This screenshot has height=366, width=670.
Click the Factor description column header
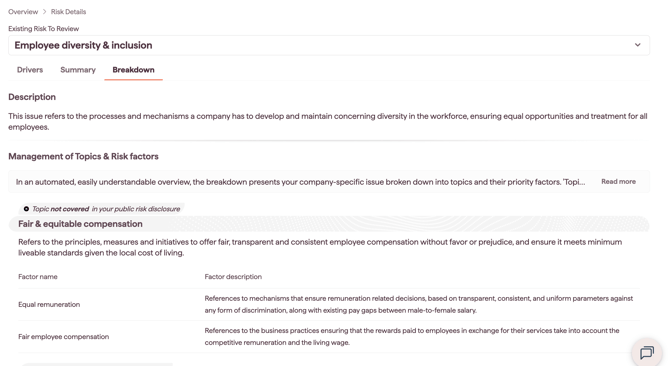click(233, 277)
